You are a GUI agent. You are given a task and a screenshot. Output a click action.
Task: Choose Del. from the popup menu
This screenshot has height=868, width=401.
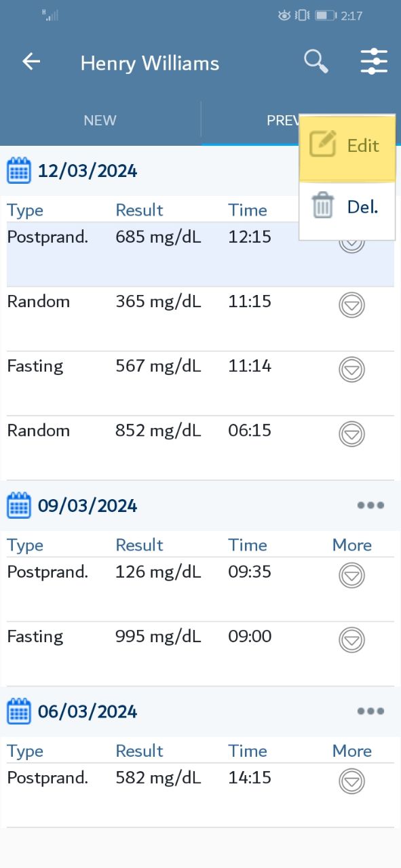347,207
